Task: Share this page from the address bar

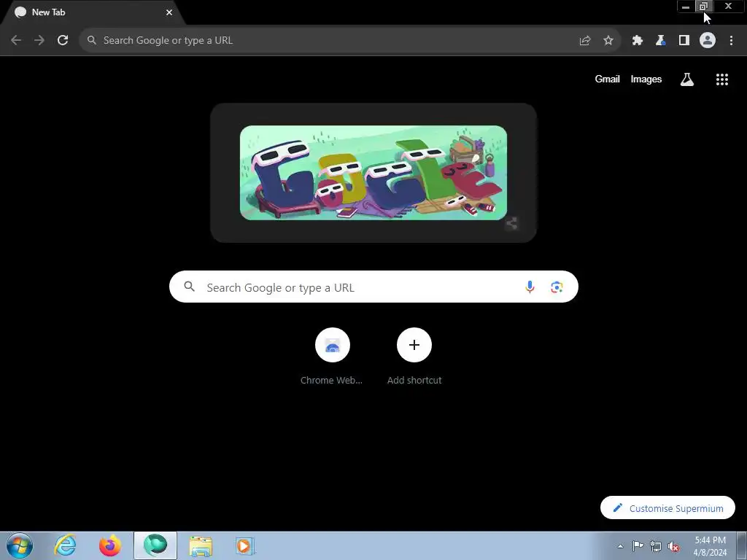Action: pyautogui.click(x=585, y=41)
